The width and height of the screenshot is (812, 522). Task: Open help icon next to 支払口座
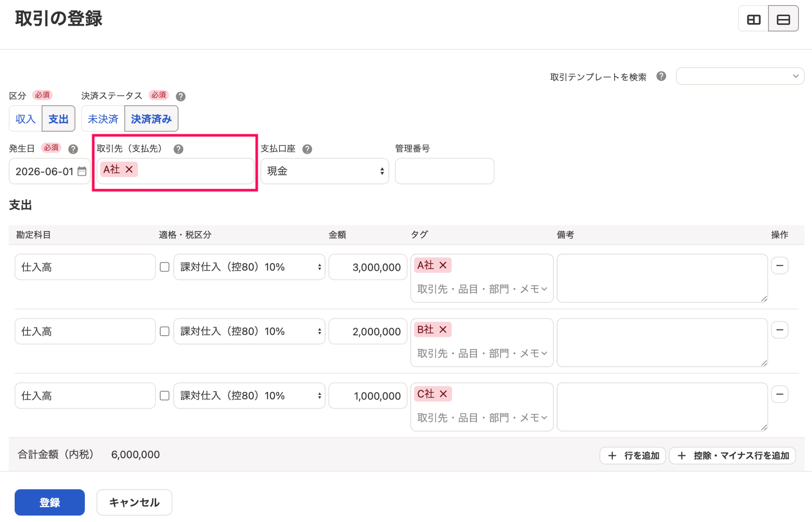(x=307, y=149)
